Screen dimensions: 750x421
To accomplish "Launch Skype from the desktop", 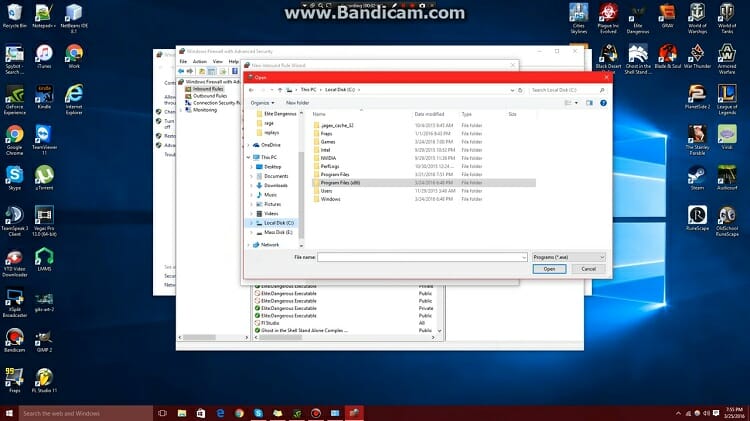I will click(x=14, y=178).
